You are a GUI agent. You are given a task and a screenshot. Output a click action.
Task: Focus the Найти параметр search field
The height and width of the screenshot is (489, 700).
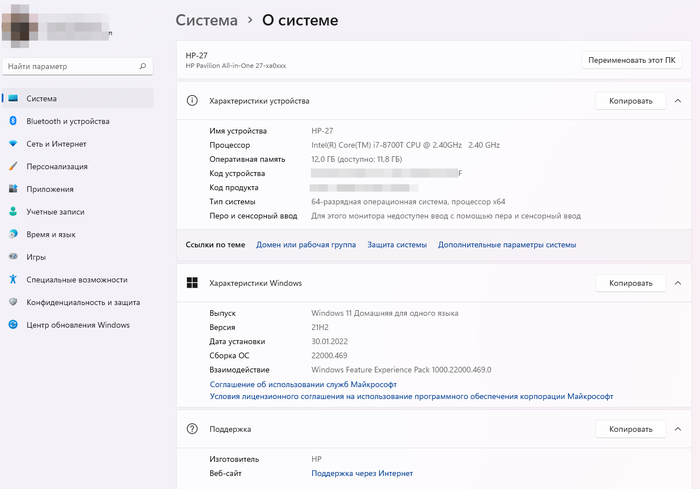[x=77, y=66]
